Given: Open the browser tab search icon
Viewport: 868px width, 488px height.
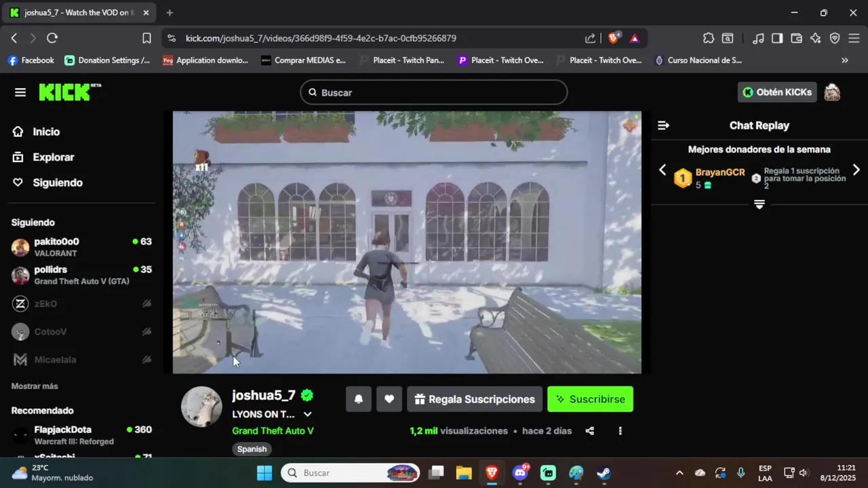Looking at the screenshot, I should (x=728, y=39).
